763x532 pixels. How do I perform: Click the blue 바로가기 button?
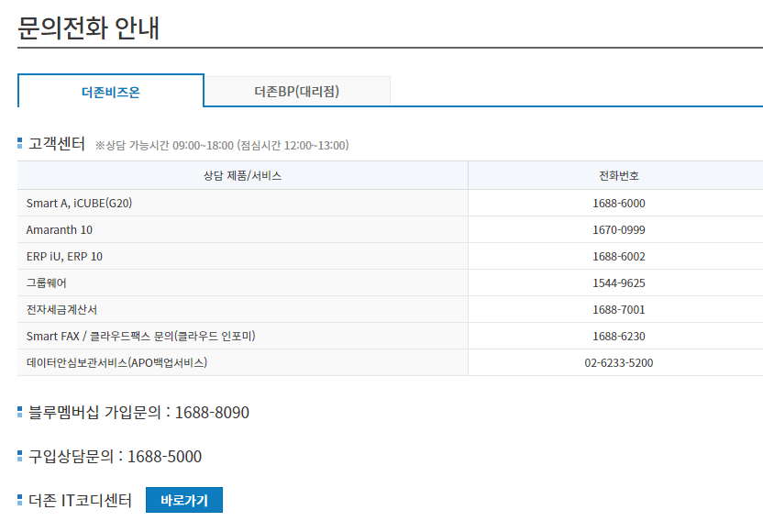(183, 500)
